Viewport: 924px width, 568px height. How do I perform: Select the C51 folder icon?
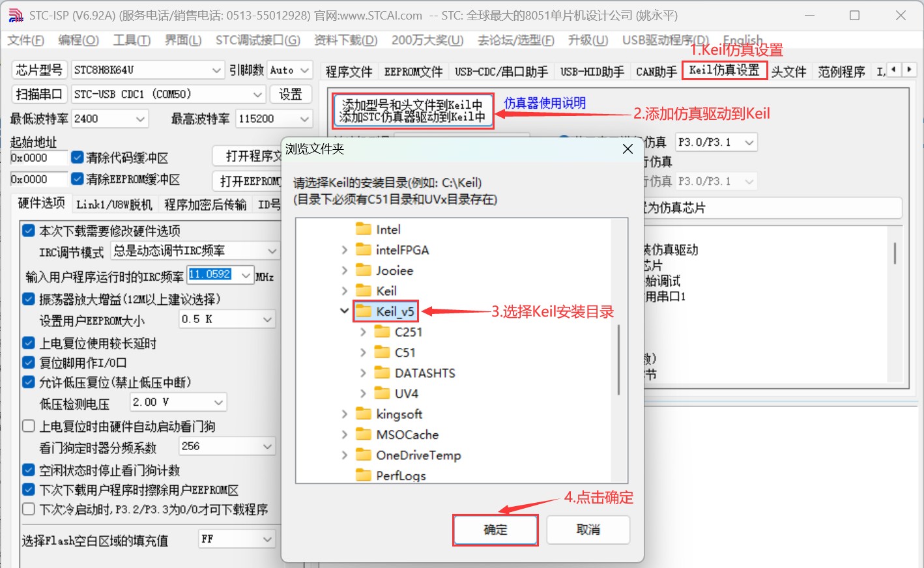click(383, 352)
